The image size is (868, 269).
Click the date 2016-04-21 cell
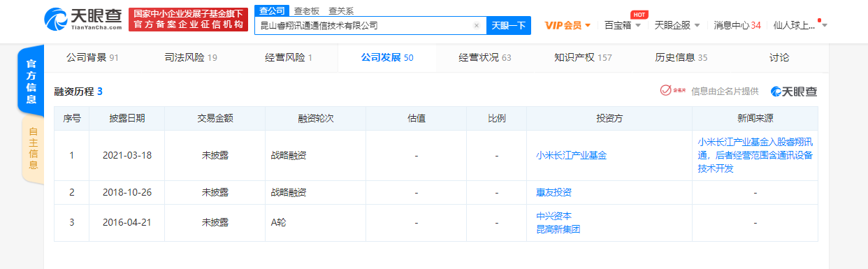[126, 222]
